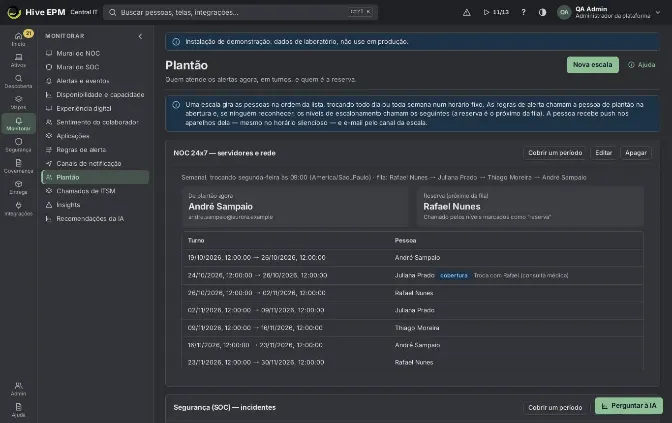Click the 11/13 play progress indicator

pos(496,12)
